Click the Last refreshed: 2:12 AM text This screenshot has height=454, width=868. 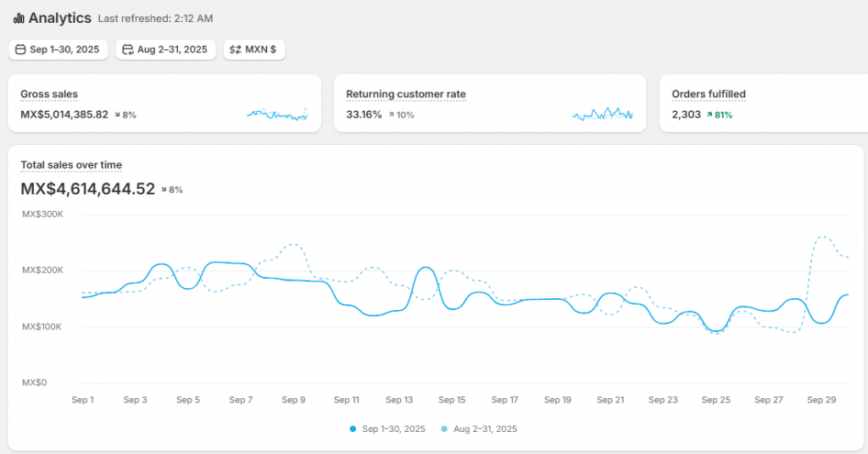(x=156, y=19)
